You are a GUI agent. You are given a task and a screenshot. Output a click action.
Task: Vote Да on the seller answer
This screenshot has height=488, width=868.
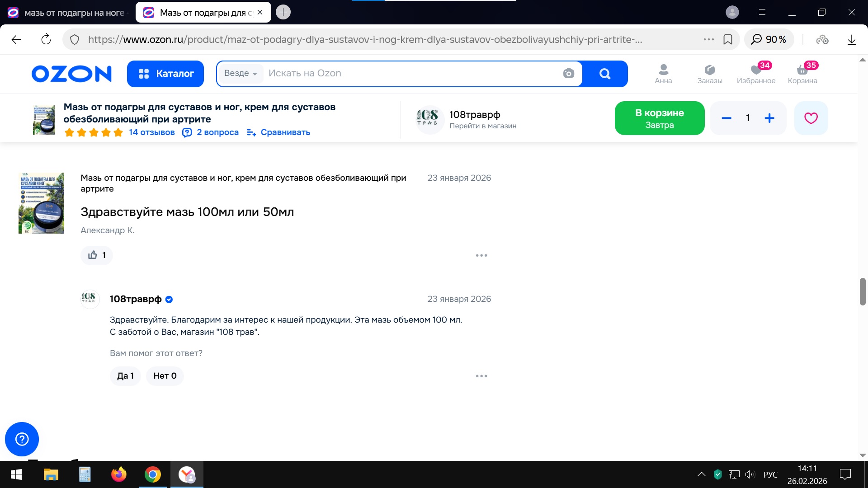[125, 376]
